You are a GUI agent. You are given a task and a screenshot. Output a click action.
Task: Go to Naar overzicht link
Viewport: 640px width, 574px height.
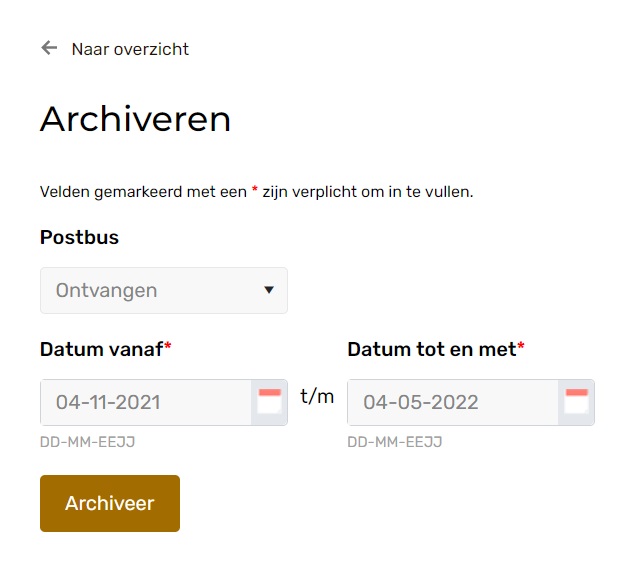coord(130,49)
